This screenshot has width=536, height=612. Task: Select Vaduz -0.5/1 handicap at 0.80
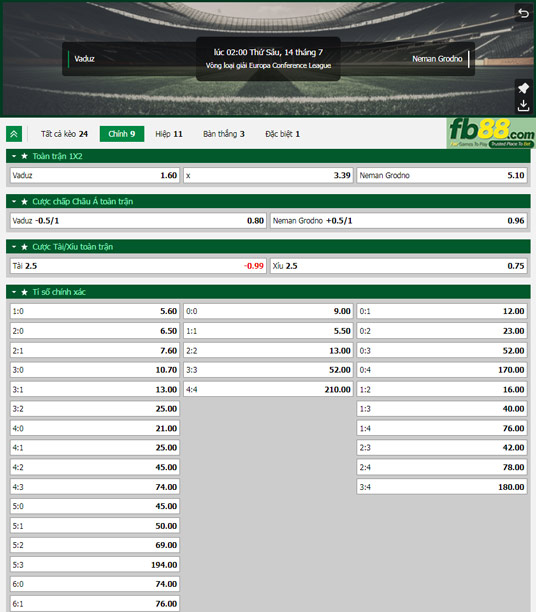pos(138,221)
